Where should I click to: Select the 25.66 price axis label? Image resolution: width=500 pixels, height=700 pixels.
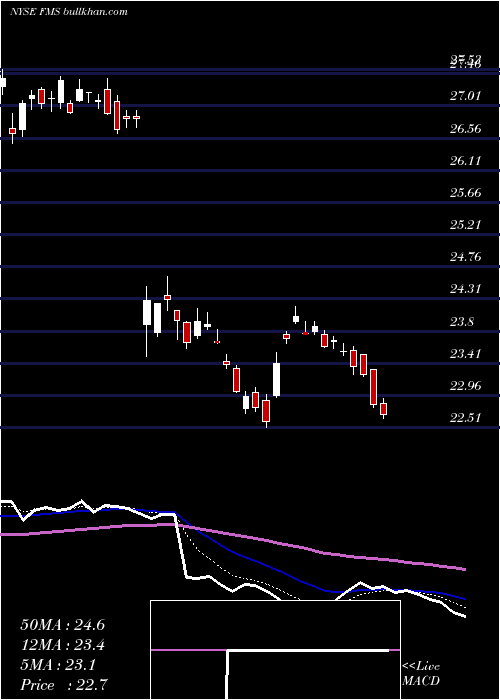466,193
